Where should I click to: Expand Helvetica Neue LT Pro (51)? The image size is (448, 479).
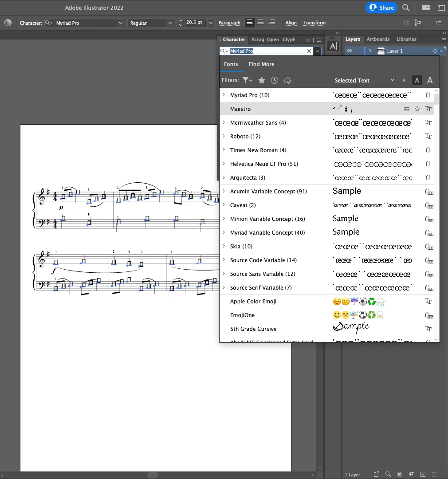(x=224, y=164)
